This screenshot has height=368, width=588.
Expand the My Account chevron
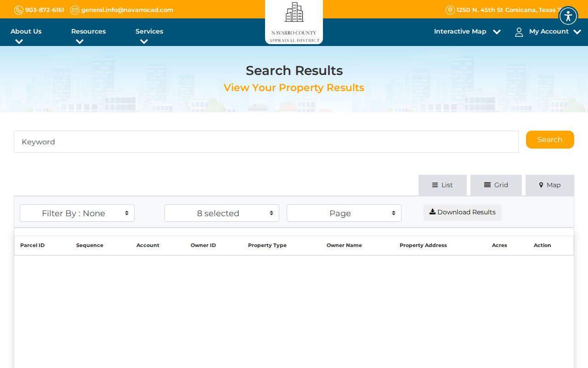(x=577, y=32)
